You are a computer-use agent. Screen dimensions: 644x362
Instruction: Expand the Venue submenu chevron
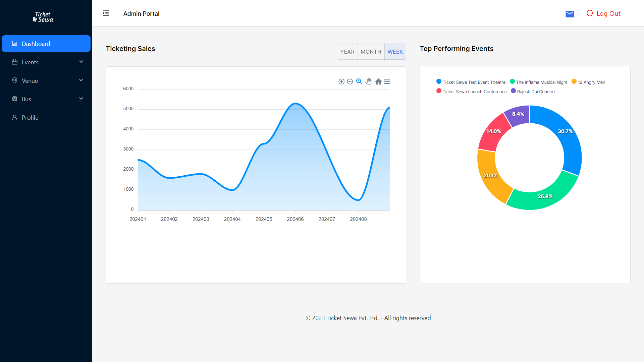coord(81,80)
